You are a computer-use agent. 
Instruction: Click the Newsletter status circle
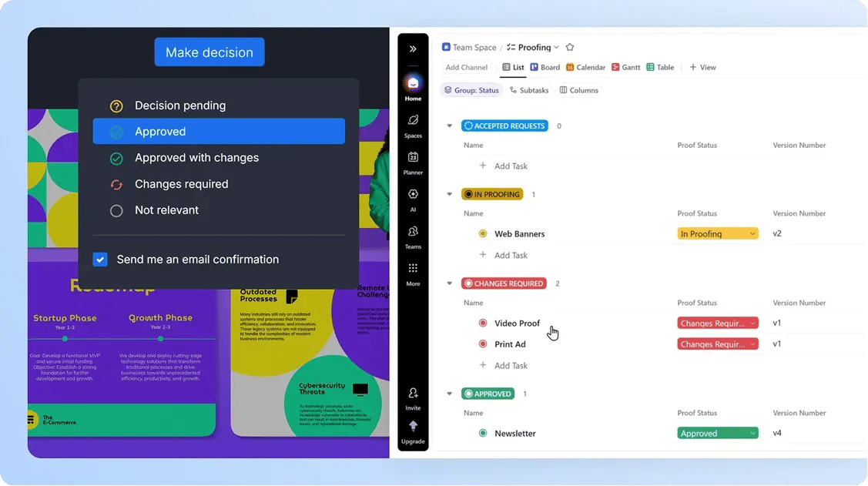(x=483, y=434)
